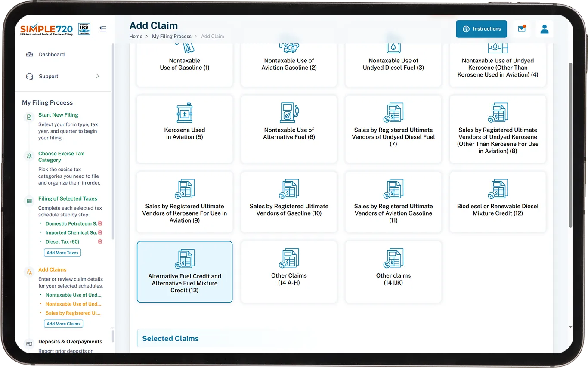The image size is (588, 368).
Task: Delete the Domestic Petroleum tax entry
Action: (x=100, y=223)
